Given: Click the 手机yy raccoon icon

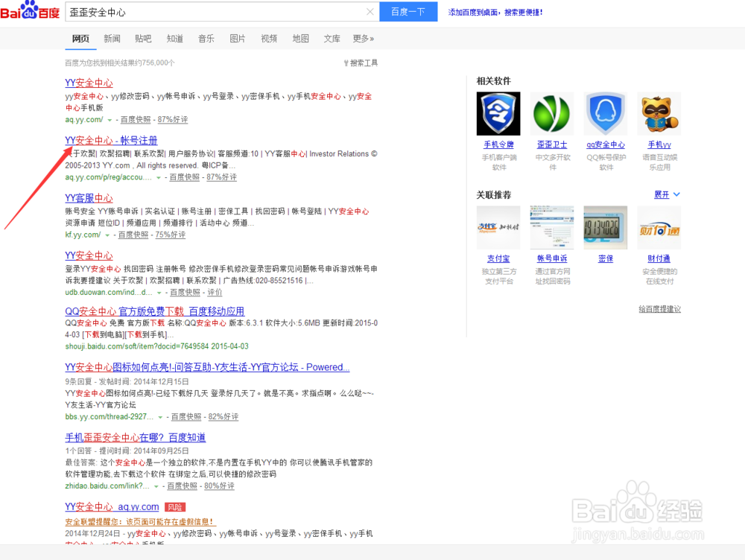Looking at the screenshot, I should pyautogui.click(x=659, y=113).
